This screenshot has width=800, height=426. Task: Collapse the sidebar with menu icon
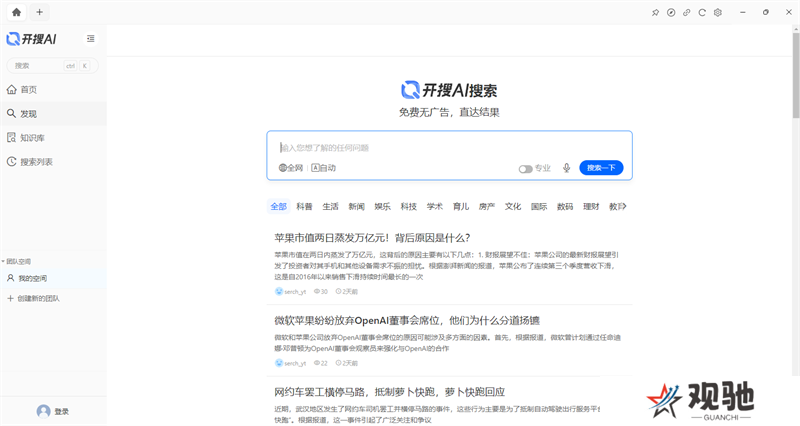pyautogui.click(x=91, y=39)
